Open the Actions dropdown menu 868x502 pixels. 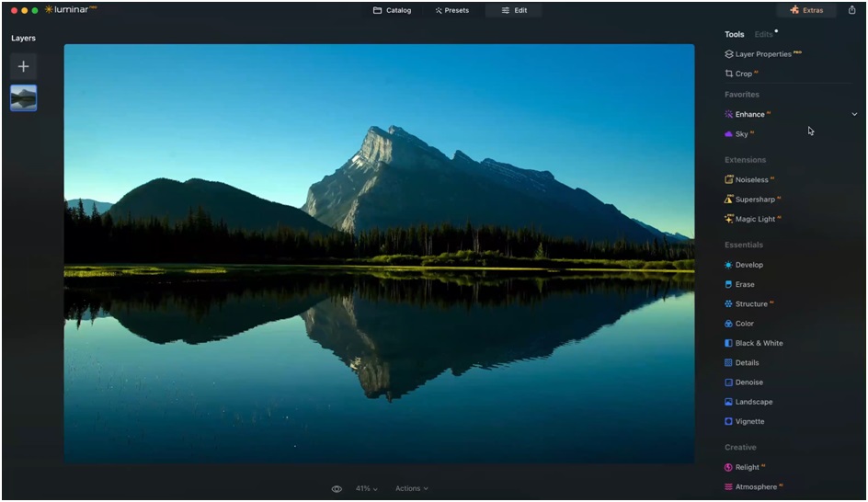coord(411,489)
